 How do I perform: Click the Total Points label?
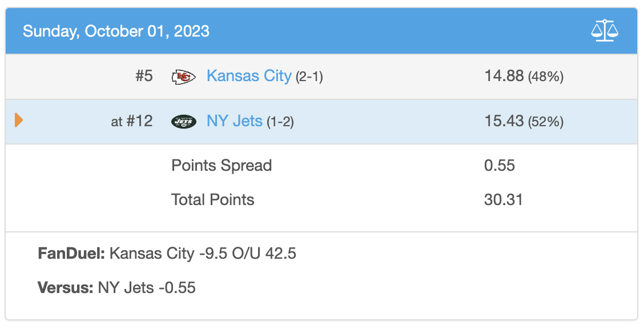(213, 199)
